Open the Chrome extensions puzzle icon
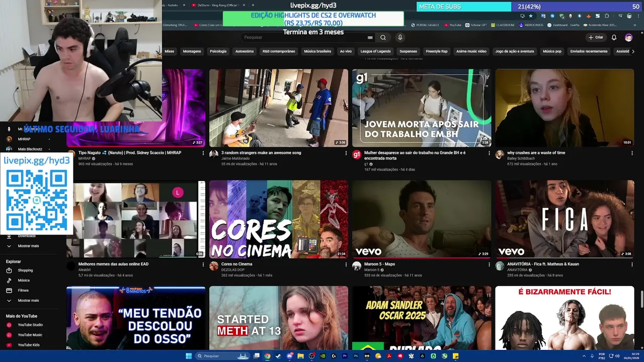The height and width of the screenshot is (362, 644). coord(606,16)
